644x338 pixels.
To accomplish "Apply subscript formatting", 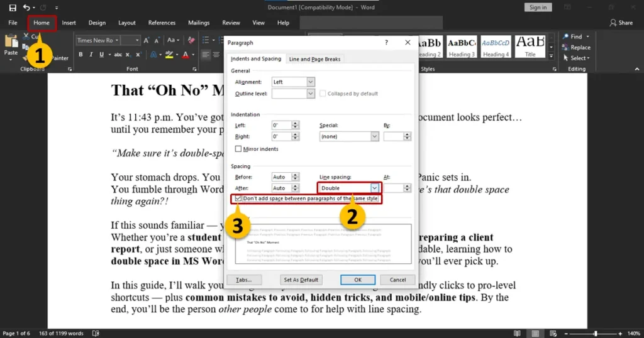I will point(128,55).
